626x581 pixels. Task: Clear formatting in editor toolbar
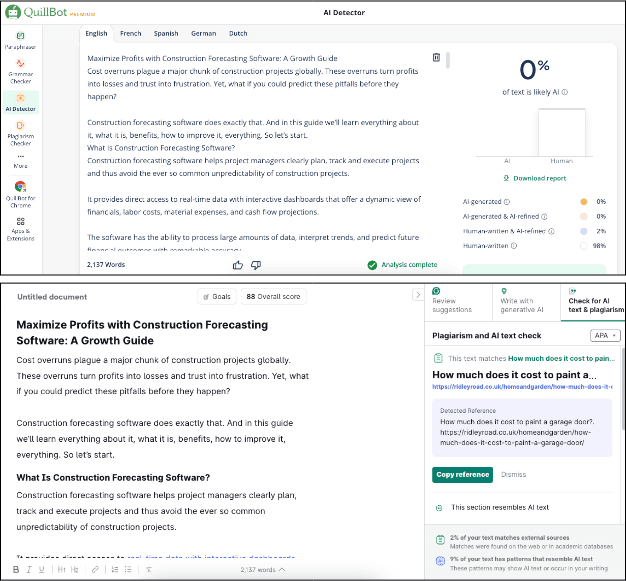tap(149, 569)
